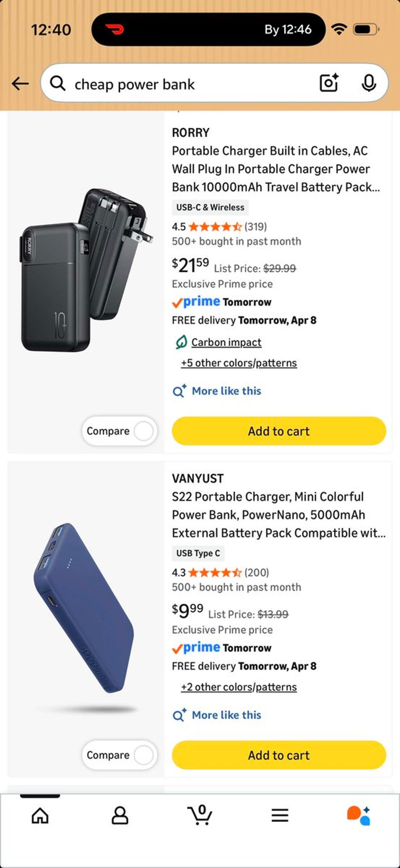Expand +2 other colors/patterns for VANYUST

click(x=239, y=687)
